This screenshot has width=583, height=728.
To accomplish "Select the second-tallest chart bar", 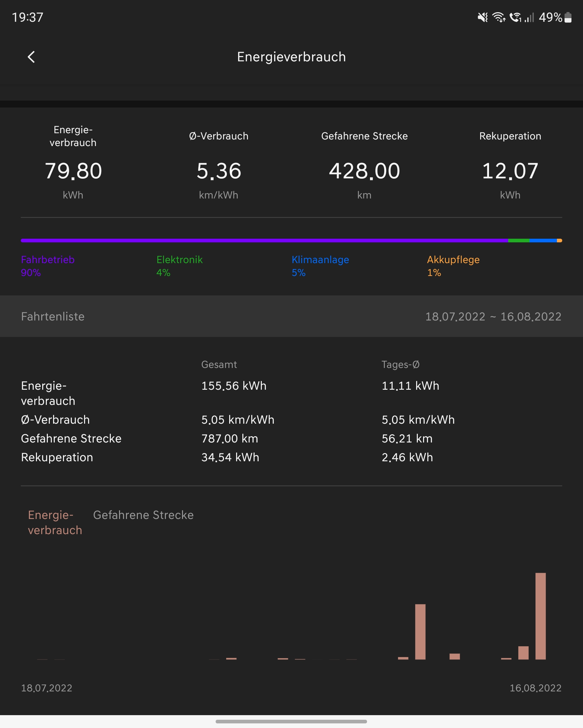I will coord(420,631).
